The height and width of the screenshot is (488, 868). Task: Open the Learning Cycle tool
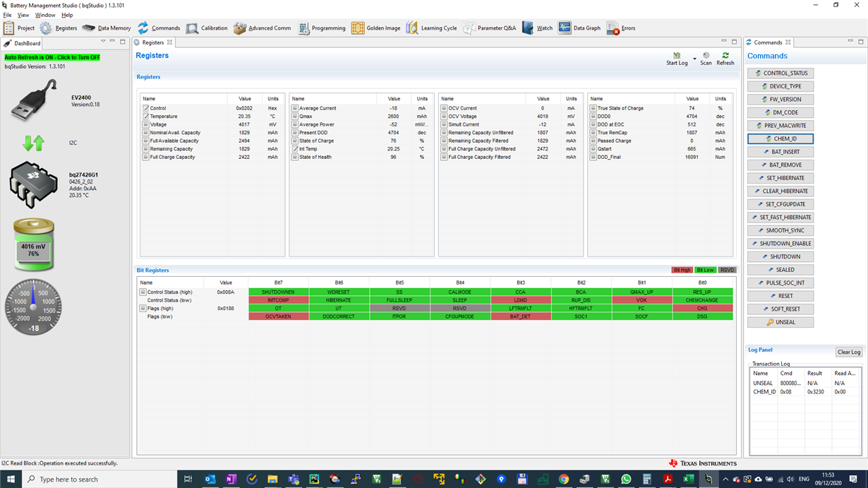431,28
